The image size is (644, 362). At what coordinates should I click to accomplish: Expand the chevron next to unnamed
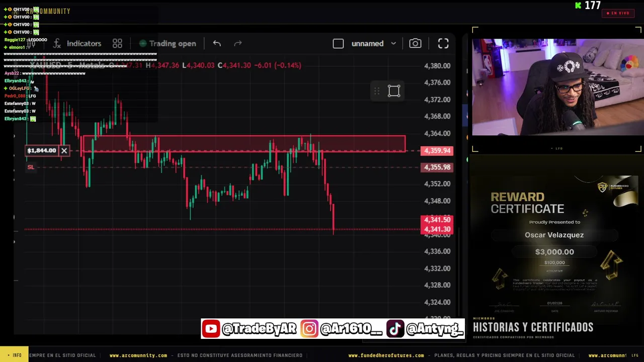(393, 44)
